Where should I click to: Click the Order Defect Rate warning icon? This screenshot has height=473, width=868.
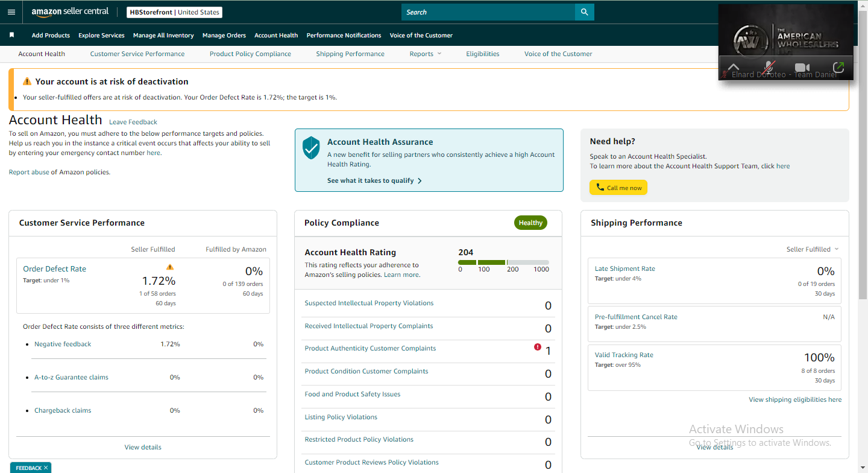[x=170, y=267]
